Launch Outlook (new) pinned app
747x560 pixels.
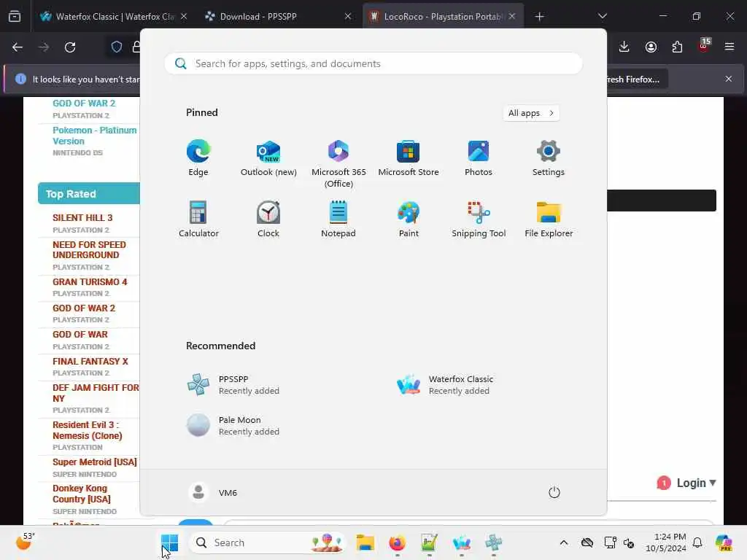click(x=268, y=158)
